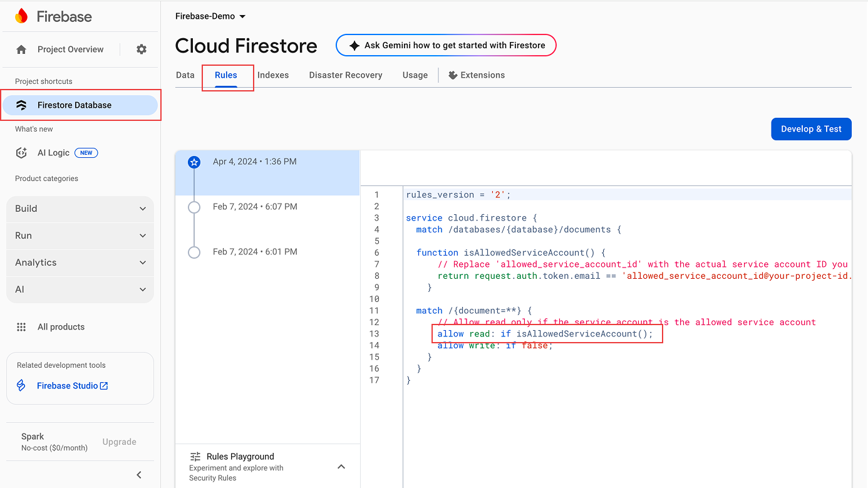This screenshot has width=868, height=488.
Task: Click line number 17 in the editor gutter
Action: pos(374,380)
